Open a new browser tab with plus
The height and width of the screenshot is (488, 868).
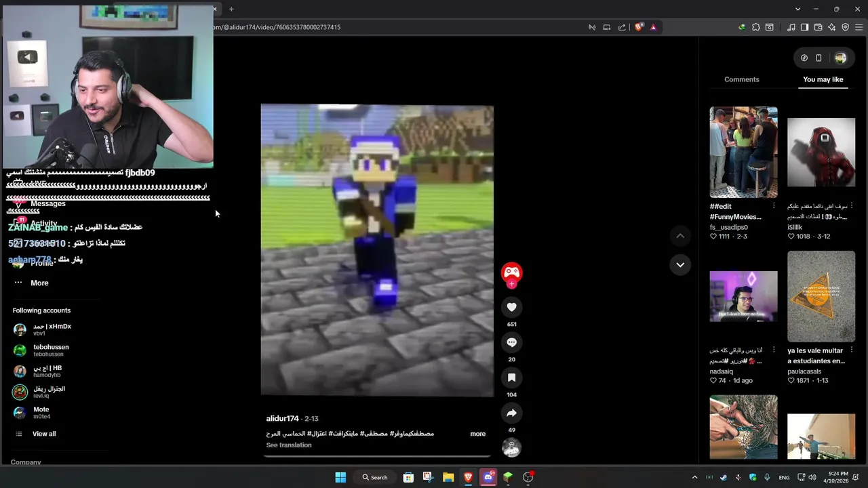[x=231, y=9]
